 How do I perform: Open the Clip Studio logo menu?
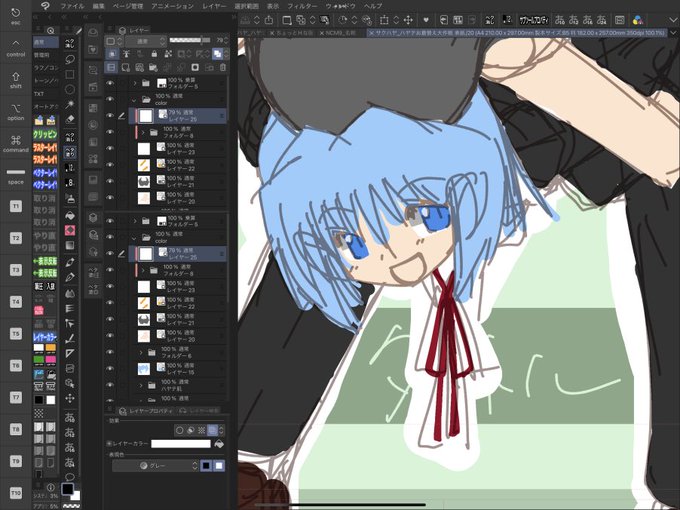pyautogui.click(x=45, y=6)
